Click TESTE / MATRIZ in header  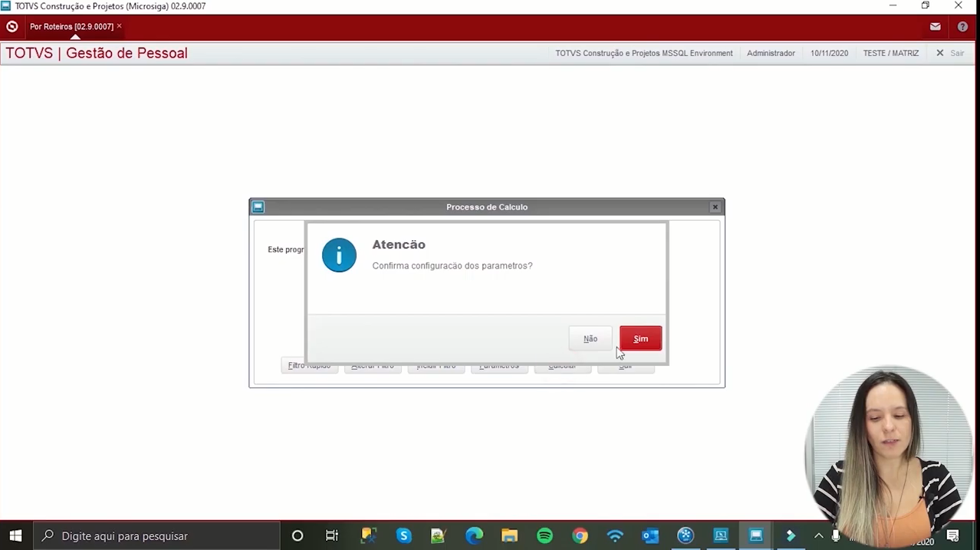[890, 53]
